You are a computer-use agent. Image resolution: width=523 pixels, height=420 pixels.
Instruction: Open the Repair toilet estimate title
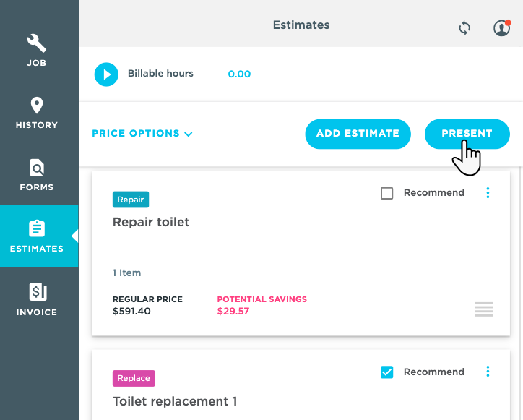pos(151,222)
